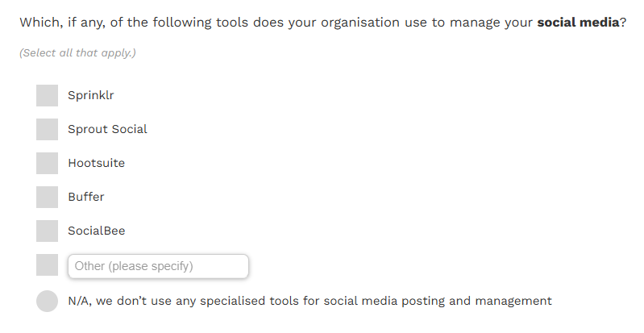Screen dimensions: 644x333
Task: Click the bold 'social media' text in the question
Action: (x=578, y=23)
